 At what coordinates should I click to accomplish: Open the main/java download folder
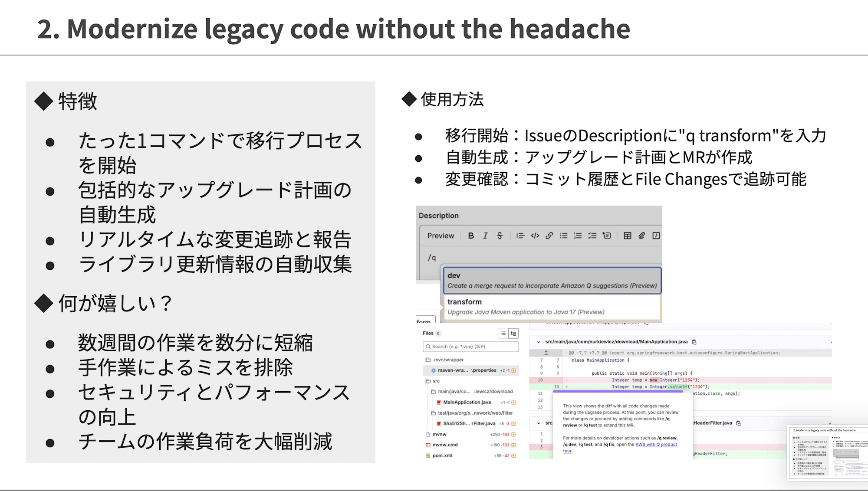472,391
